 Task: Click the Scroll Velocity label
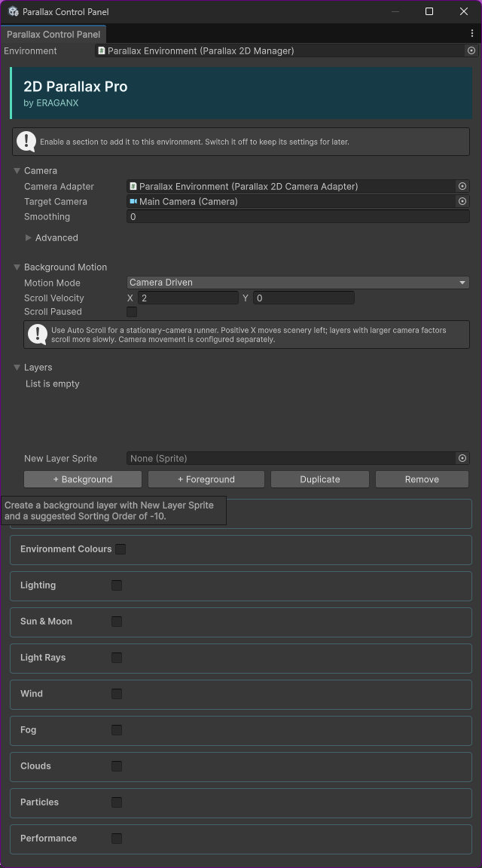pos(54,298)
